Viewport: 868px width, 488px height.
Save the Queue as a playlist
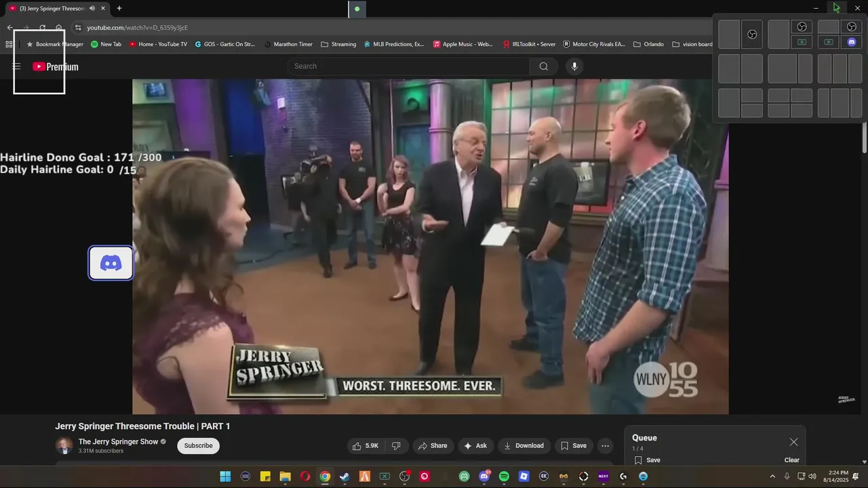tap(648, 460)
